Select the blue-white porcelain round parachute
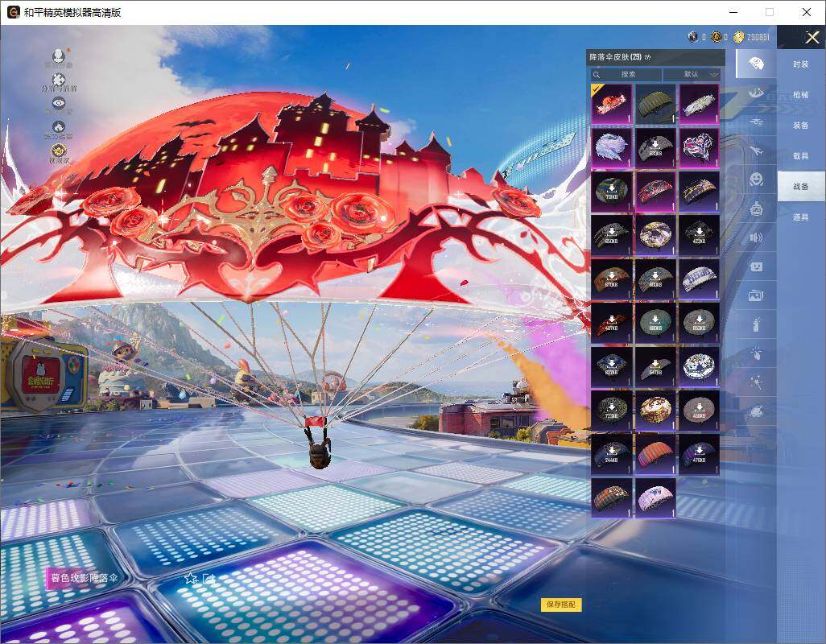 [699, 366]
